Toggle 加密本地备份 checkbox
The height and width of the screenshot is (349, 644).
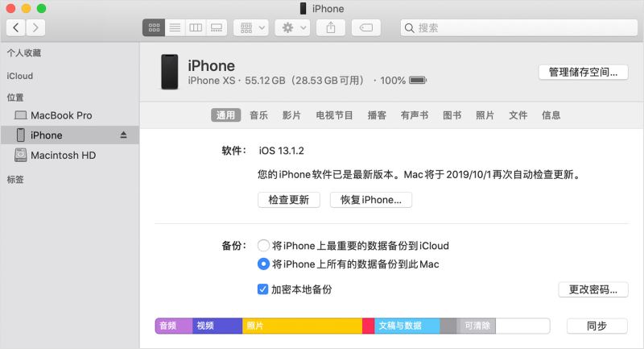point(263,289)
